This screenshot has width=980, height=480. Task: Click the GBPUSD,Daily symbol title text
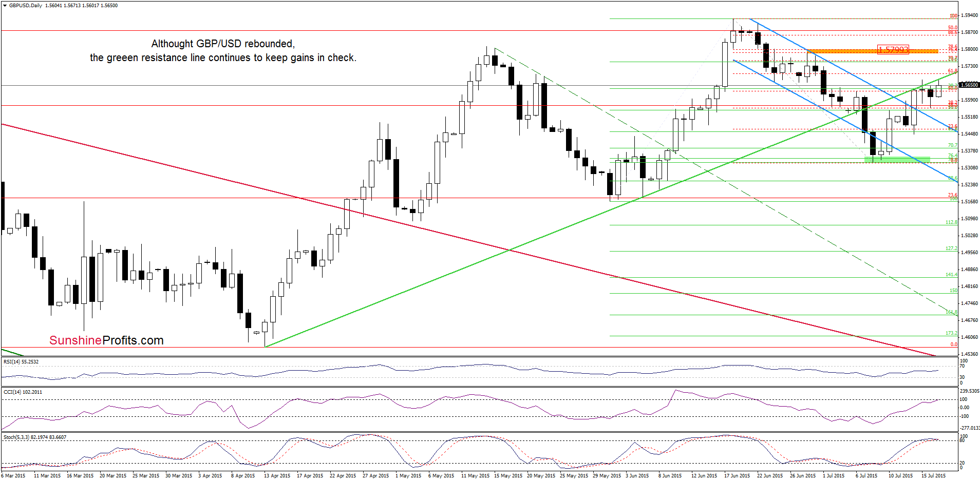click(26, 6)
